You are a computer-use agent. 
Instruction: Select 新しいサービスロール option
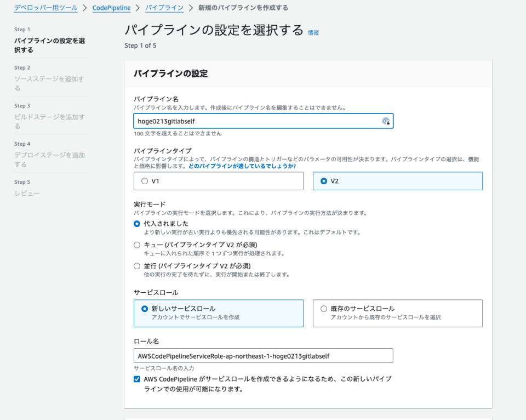click(144, 307)
